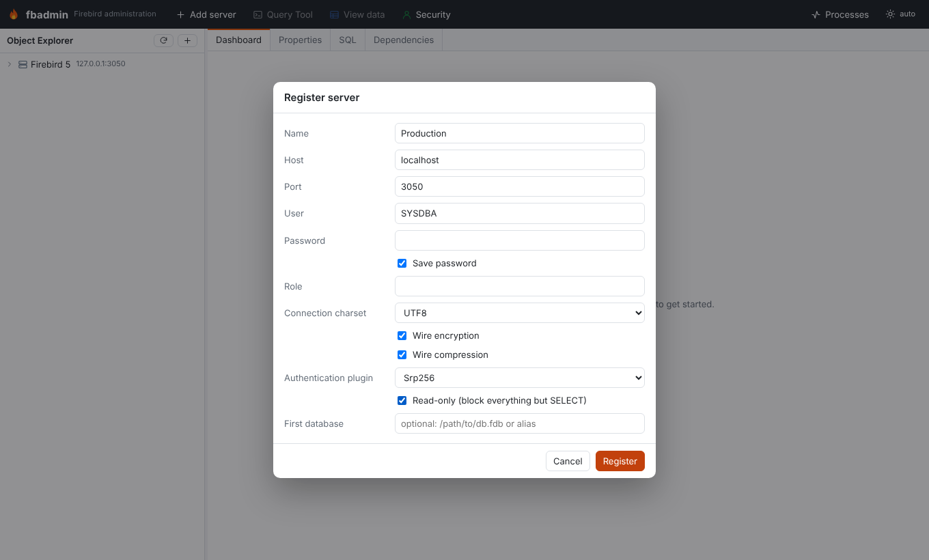Image resolution: width=929 pixels, height=560 pixels.
Task: Click the sun theme icon
Action: 890,14
